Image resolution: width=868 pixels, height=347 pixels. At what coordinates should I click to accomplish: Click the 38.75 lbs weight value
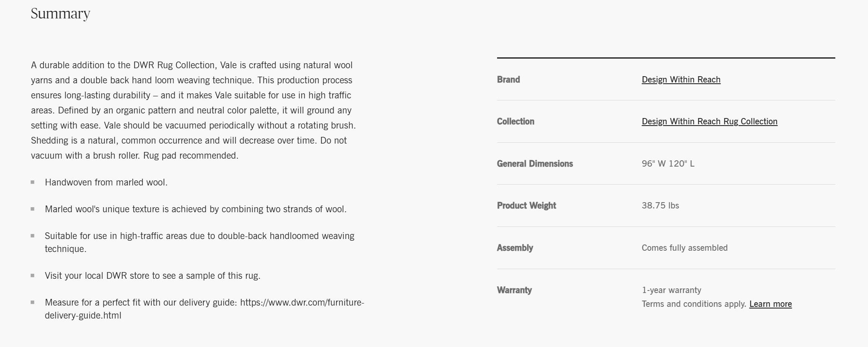[660, 206]
